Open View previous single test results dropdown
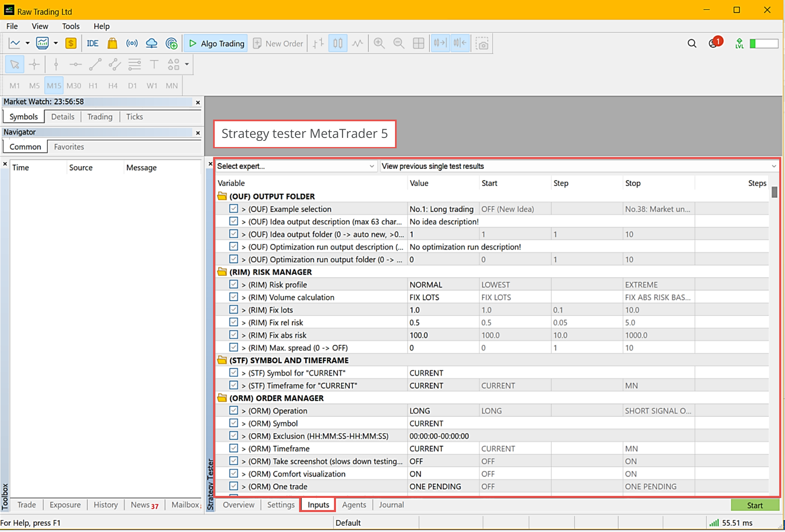Screen dimensions: 785x532 click(579, 166)
